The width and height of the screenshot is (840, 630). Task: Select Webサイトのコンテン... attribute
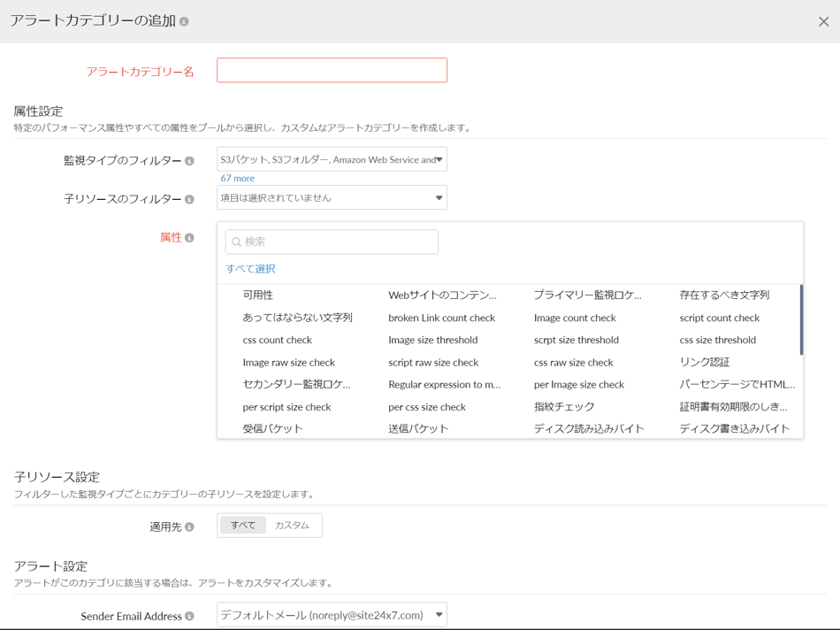pos(442,295)
